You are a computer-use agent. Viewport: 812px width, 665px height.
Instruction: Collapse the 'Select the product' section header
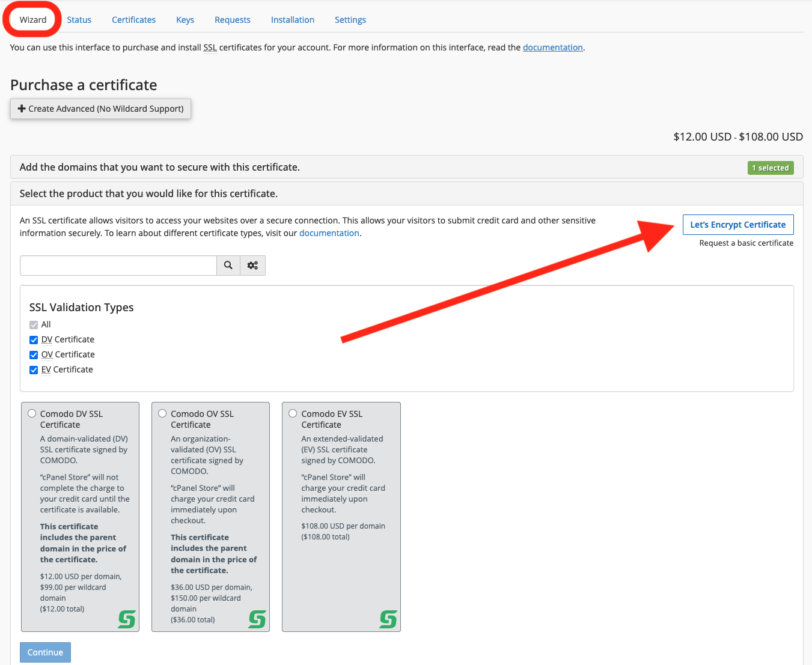point(407,193)
